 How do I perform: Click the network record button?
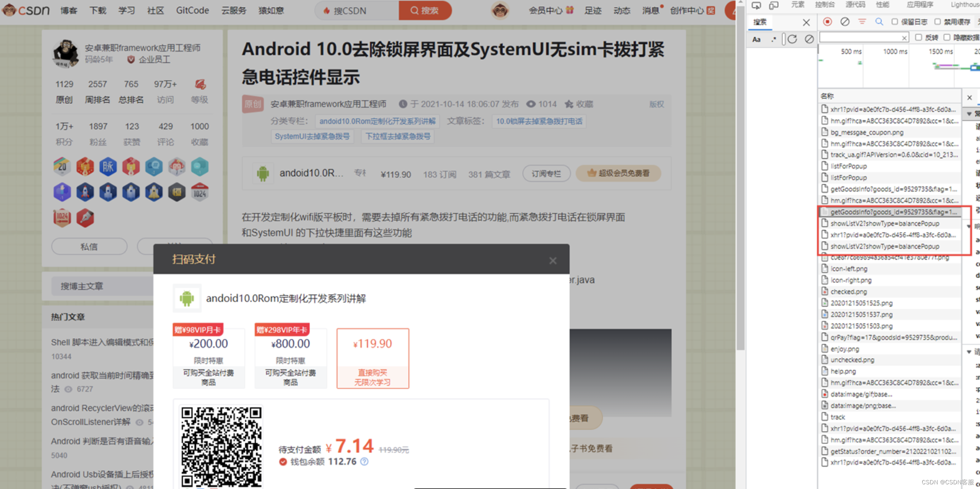[x=827, y=21]
